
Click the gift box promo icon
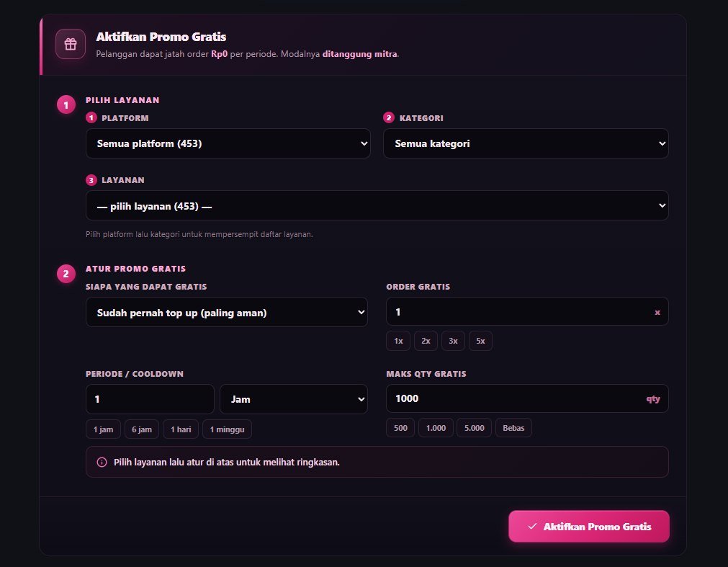(x=71, y=44)
